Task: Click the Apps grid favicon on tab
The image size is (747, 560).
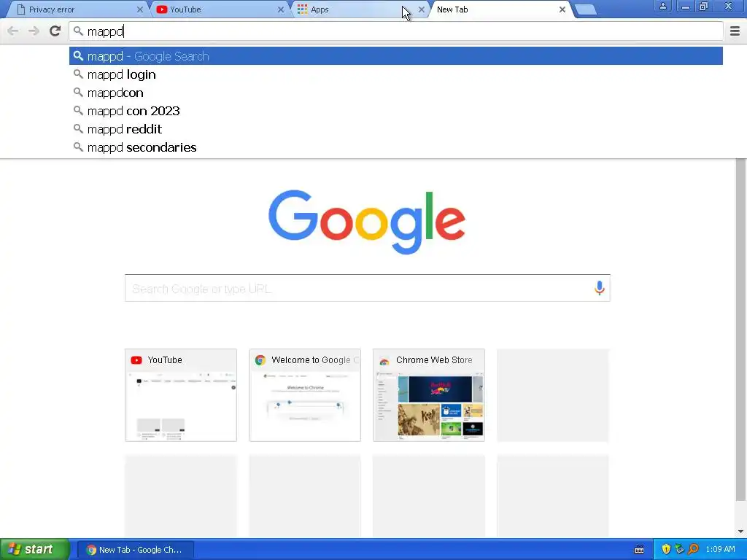Action: pyautogui.click(x=302, y=9)
